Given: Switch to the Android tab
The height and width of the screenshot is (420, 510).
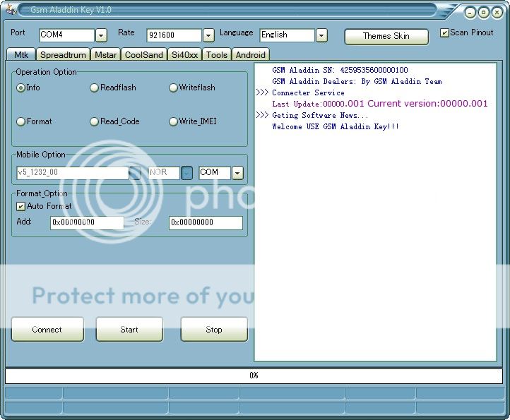Looking at the screenshot, I should pos(251,54).
